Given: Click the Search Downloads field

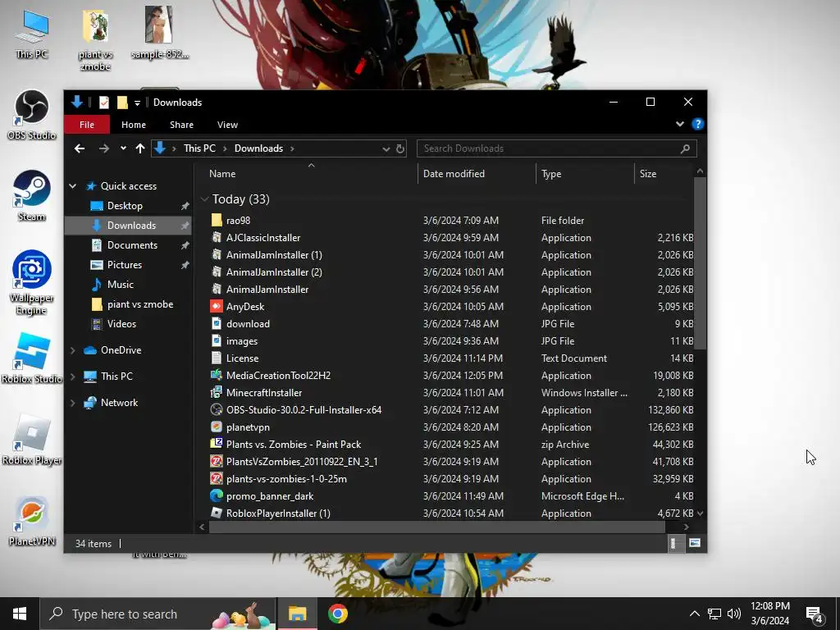Looking at the screenshot, I should click(557, 148).
